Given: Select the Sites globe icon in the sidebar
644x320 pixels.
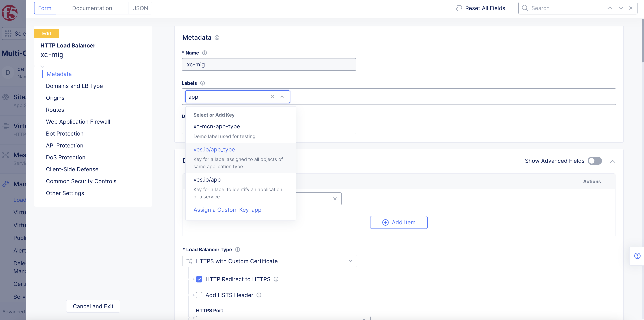Looking at the screenshot, I should click(x=5, y=97).
